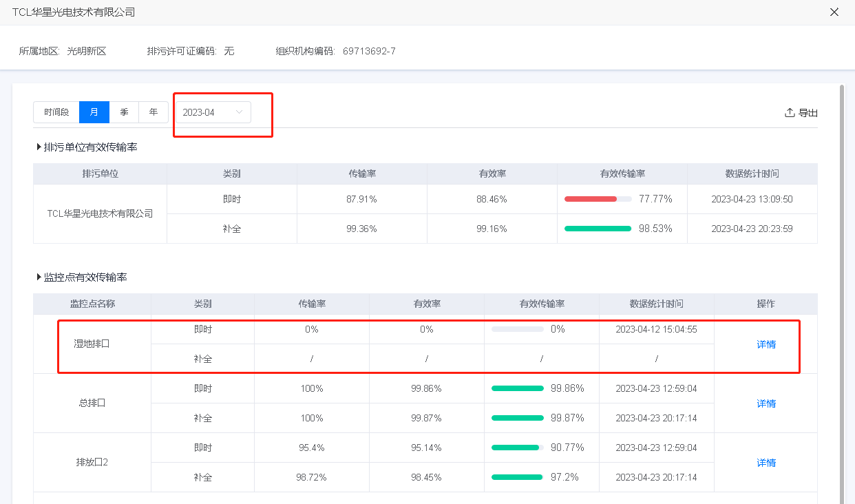The image size is (855, 504).
Task: Click the 2023-04-23 12:59:04 timestamp for 排放口2
Action: click(x=656, y=448)
